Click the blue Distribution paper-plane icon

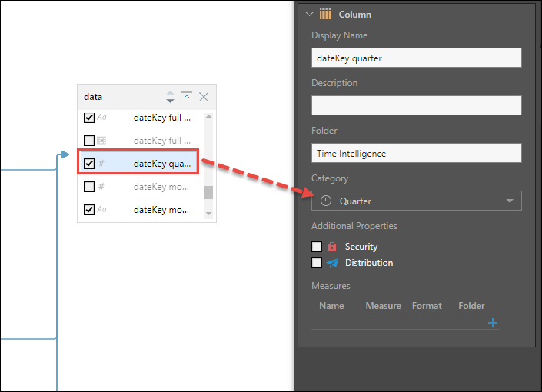[332, 263]
